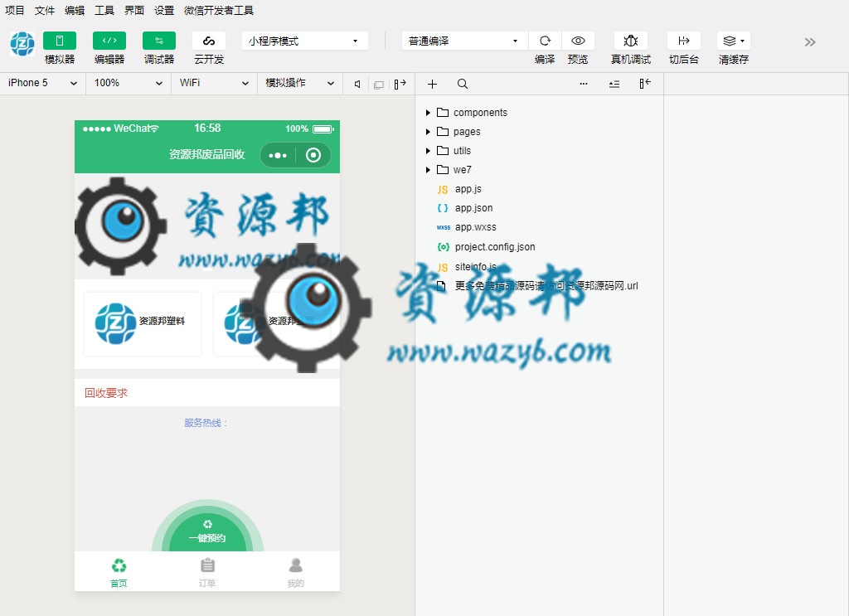Switch to the 首页 home tab
The width and height of the screenshot is (849, 616).
pos(119,572)
